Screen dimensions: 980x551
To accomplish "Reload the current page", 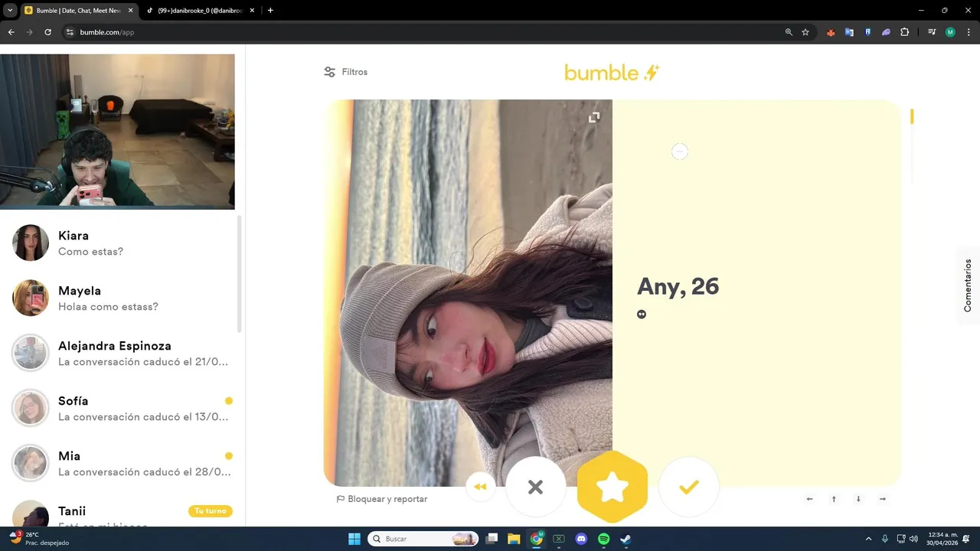I will click(x=47, y=32).
